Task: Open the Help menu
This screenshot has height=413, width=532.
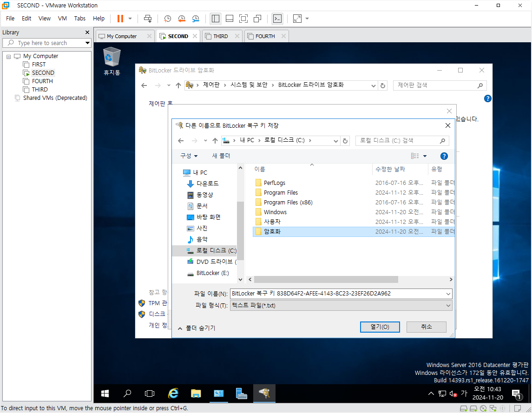Action: (x=99, y=18)
